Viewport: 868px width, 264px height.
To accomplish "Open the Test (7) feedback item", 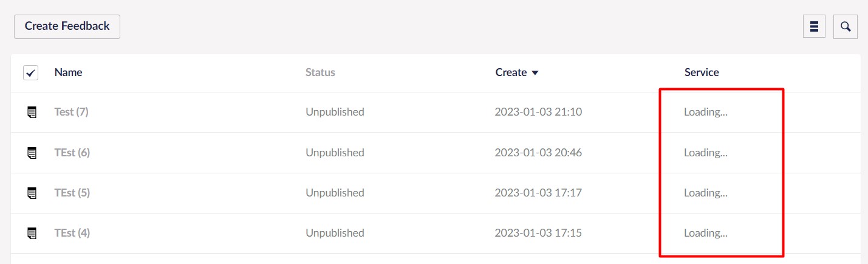I will (x=71, y=112).
